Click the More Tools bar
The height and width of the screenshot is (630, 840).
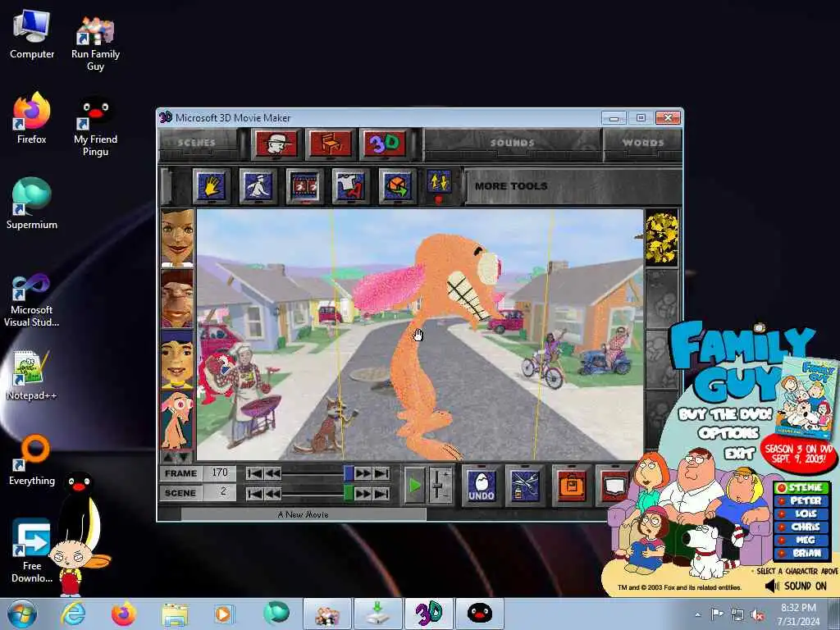pos(573,186)
